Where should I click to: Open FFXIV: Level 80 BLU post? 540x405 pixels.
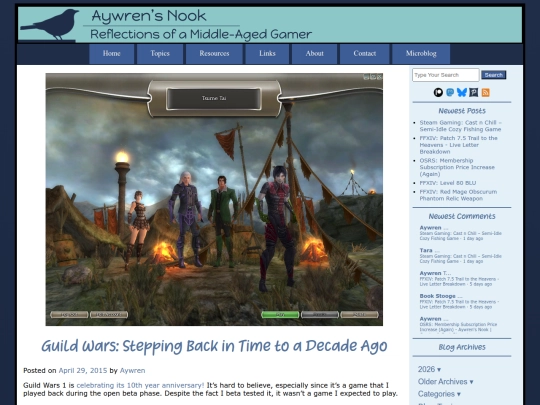pyautogui.click(x=448, y=183)
